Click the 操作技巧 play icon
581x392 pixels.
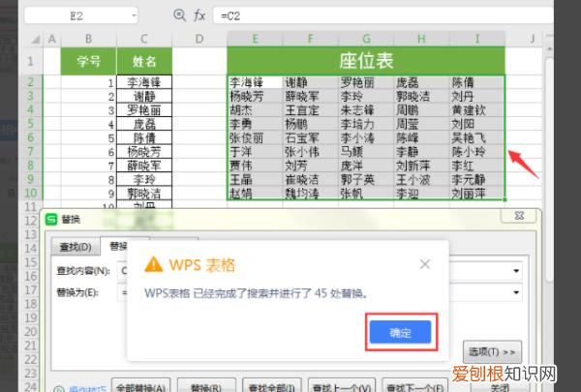(x=59, y=389)
